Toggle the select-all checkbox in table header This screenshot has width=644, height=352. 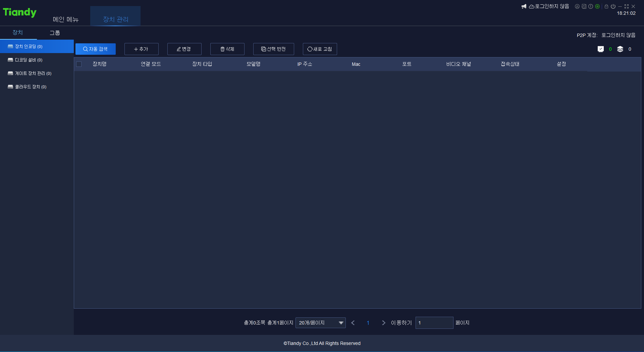pyautogui.click(x=79, y=64)
